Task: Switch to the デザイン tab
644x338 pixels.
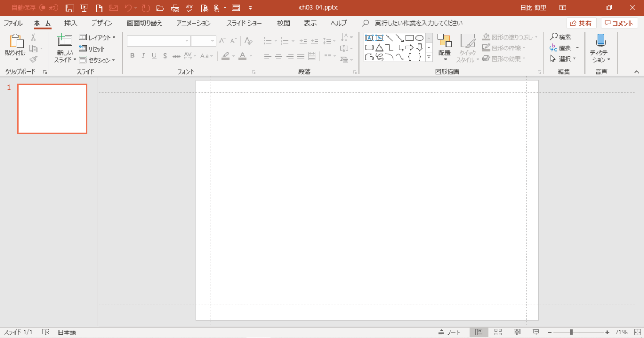Action: point(102,23)
